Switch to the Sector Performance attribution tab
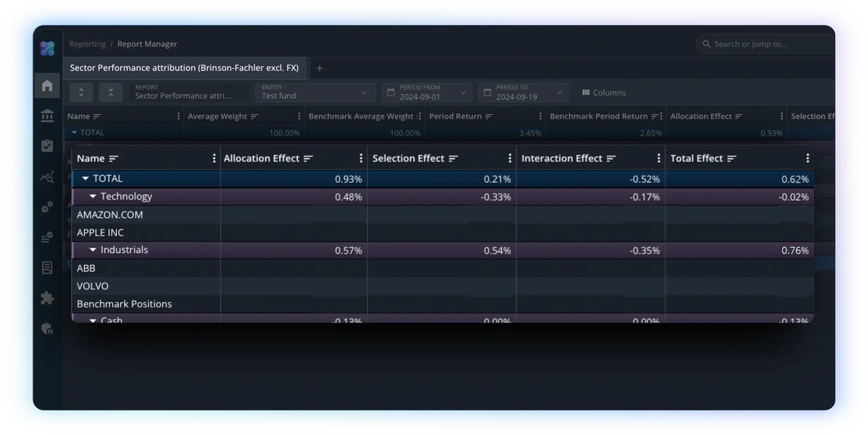This screenshot has height=435, width=868. point(185,68)
